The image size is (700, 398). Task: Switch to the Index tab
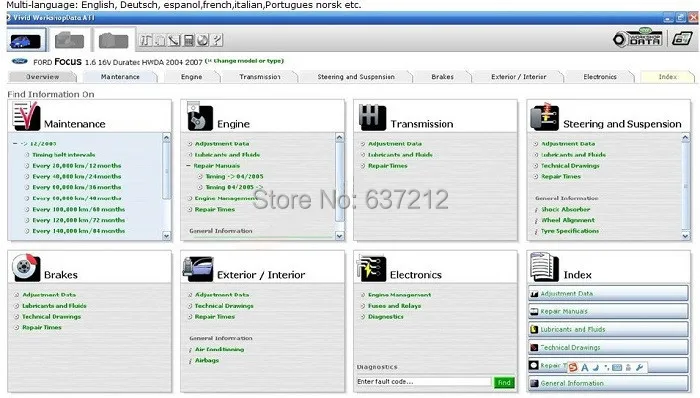[x=667, y=77]
